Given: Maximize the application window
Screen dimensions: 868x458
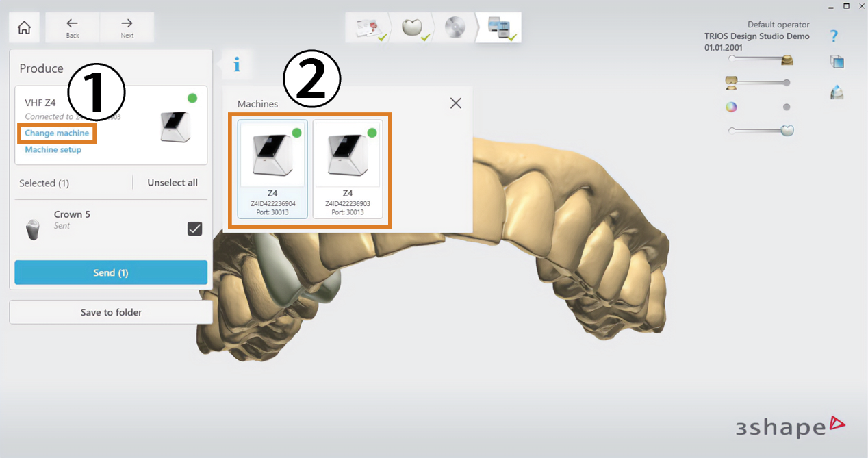Looking at the screenshot, I should pyautogui.click(x=846, y=5).
